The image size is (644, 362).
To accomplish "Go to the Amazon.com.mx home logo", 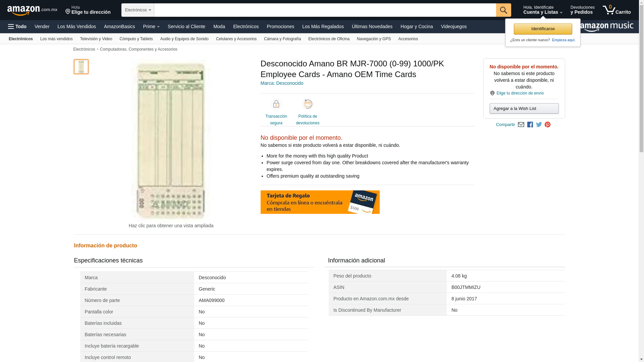I will click(x=32, y=10).
